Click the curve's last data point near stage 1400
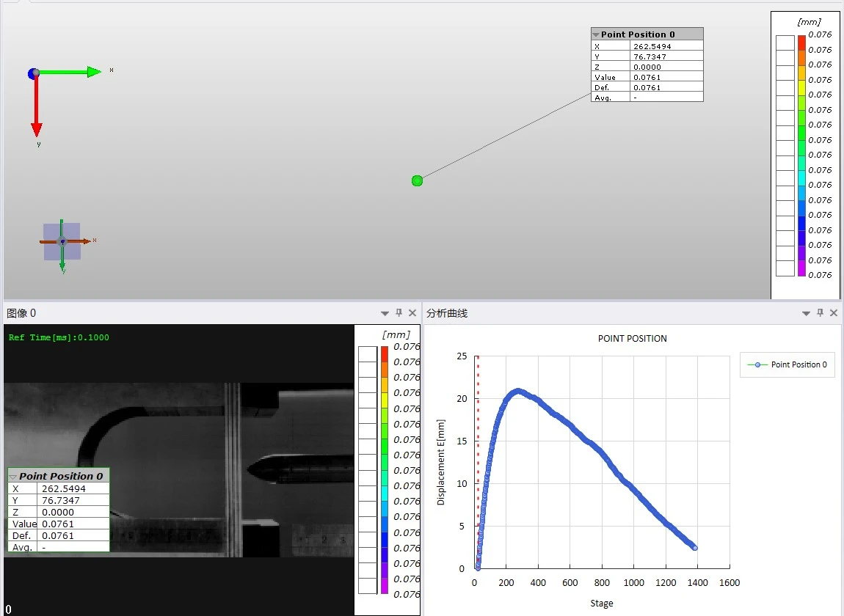 click(695, 548)
